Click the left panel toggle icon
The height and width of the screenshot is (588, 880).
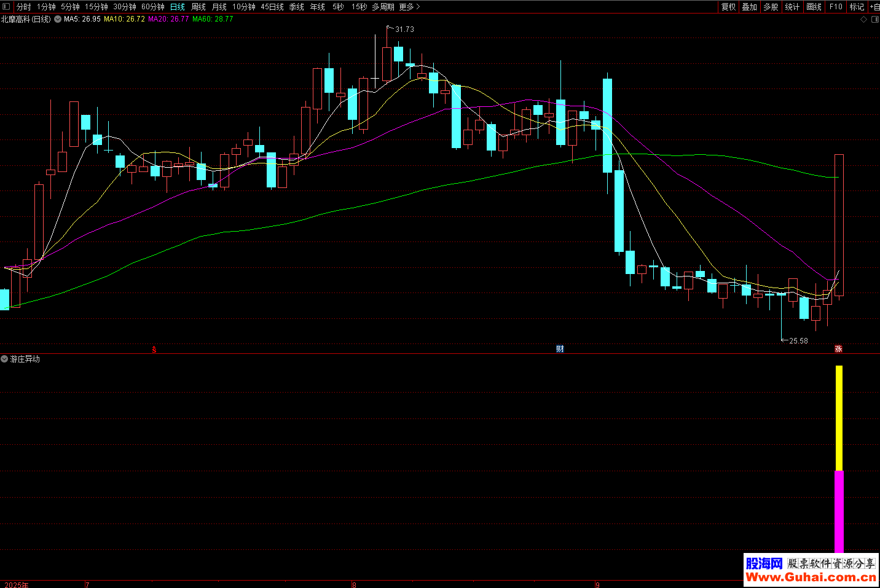6,7
